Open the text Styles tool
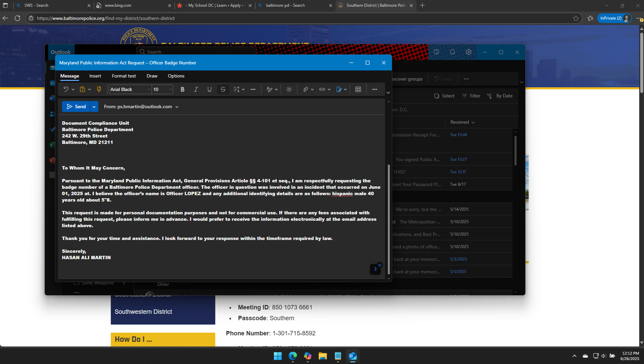Screen dimensions: 644x364 tap(270, 89)
